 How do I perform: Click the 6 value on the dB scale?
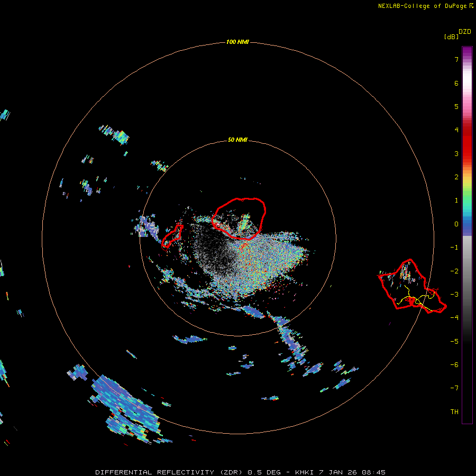click(x=456, y=83)
